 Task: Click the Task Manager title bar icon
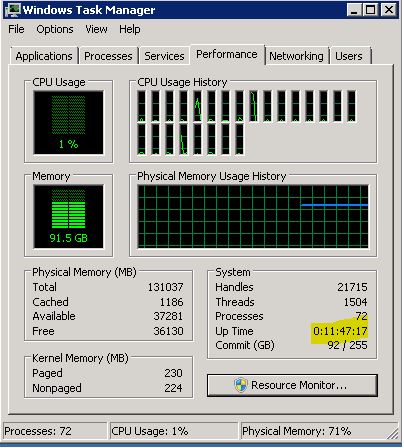[x=13, y=10]
